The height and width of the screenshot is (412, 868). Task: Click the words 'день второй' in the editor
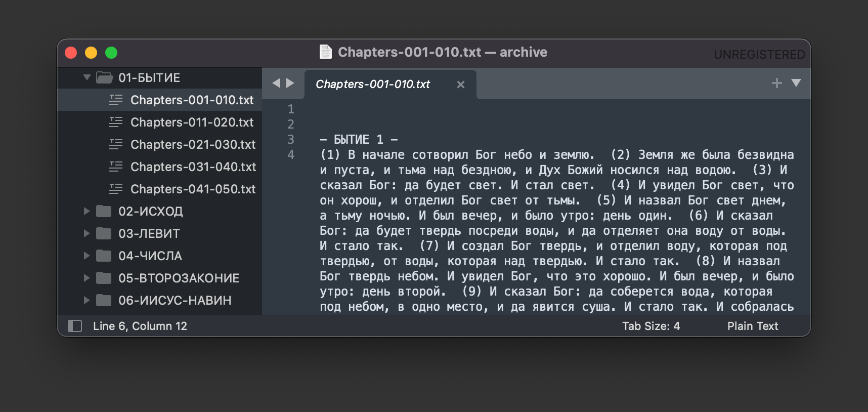tap(401, 292)
